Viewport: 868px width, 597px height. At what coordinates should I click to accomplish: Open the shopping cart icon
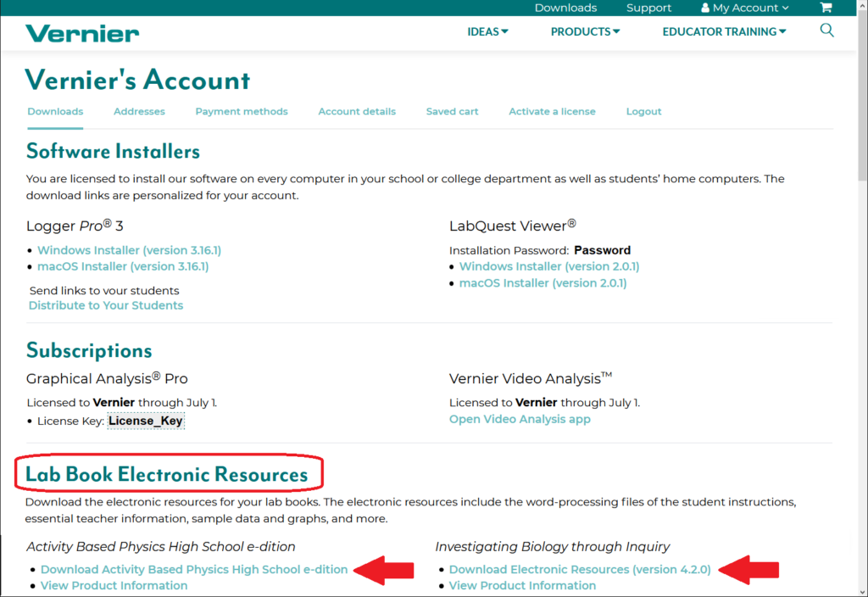tap(826, 7)
